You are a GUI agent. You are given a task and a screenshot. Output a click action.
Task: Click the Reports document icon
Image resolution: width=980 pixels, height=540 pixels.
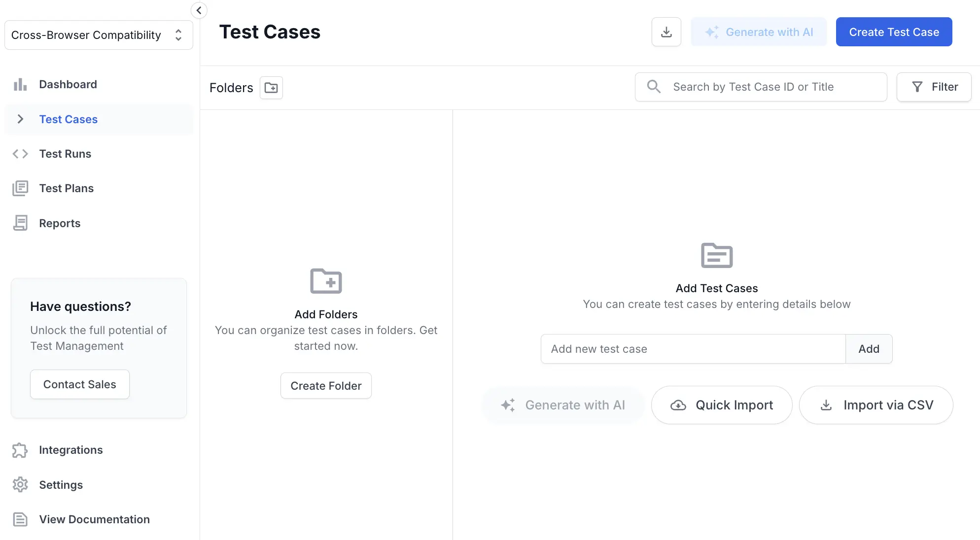point(20,223)
